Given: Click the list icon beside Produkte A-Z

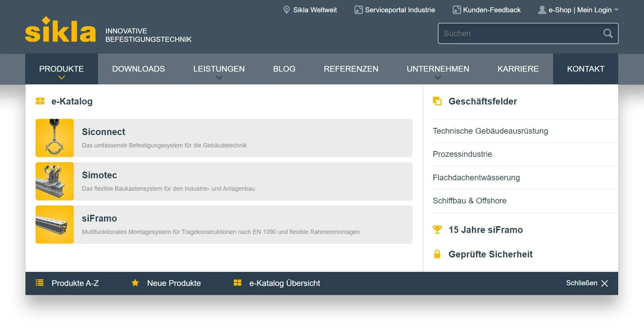Looking at the screenshot, I should point(40,283).
